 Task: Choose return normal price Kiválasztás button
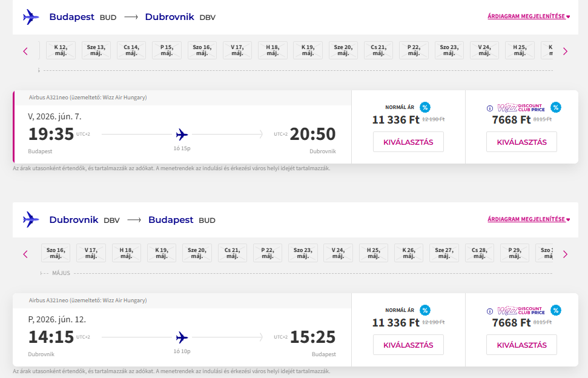pyautogui.click(x=408, y=345)
